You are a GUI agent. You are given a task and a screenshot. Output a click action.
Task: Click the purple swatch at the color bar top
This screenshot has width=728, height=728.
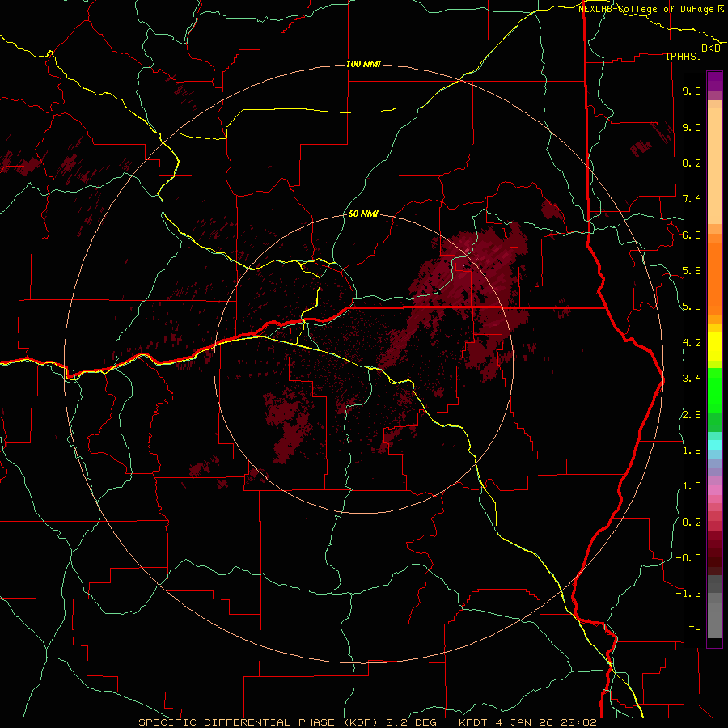tap(714, 81)
